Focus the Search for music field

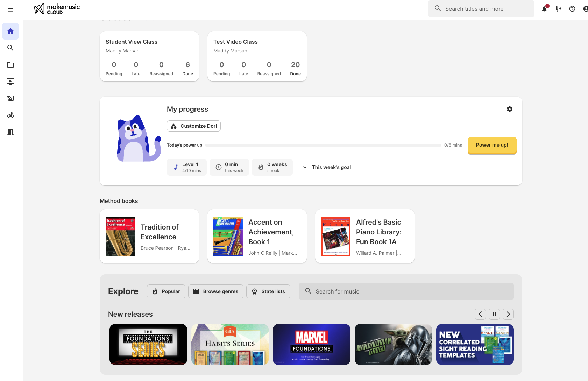click(x=406, y=291)
